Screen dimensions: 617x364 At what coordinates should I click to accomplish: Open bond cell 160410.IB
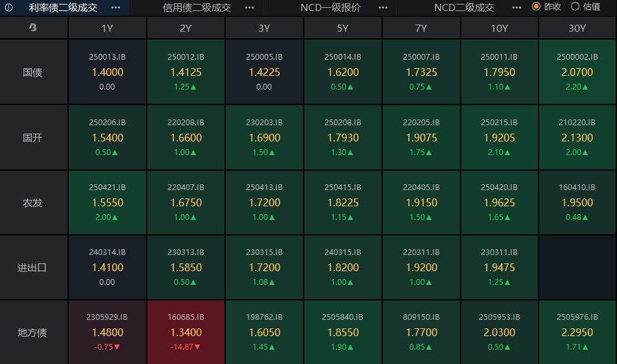click(577, 202)
